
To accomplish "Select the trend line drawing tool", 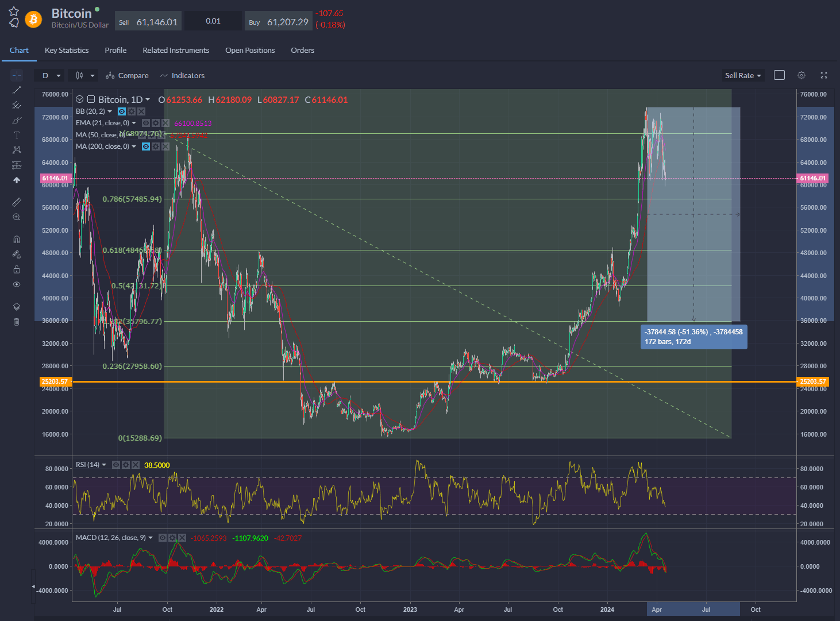I will pos(17,90).
